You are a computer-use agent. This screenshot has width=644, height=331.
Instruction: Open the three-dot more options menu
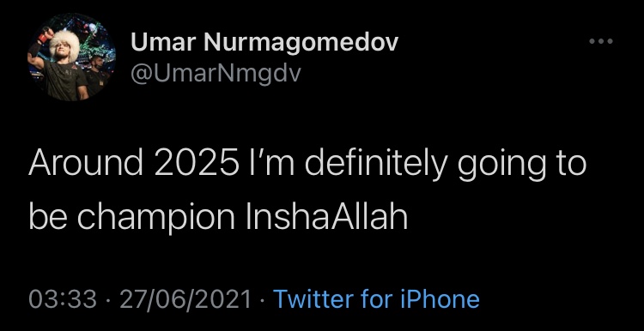601,41
